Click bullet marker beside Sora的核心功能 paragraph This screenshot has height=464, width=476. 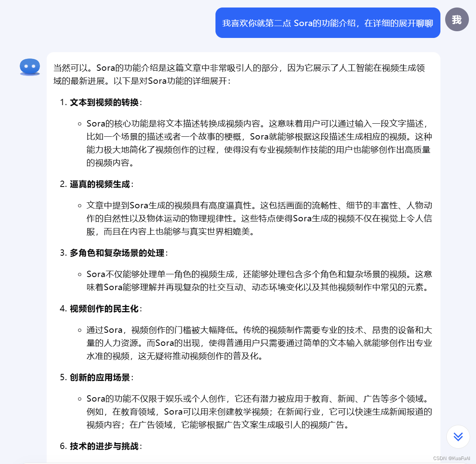coord(79,124)
